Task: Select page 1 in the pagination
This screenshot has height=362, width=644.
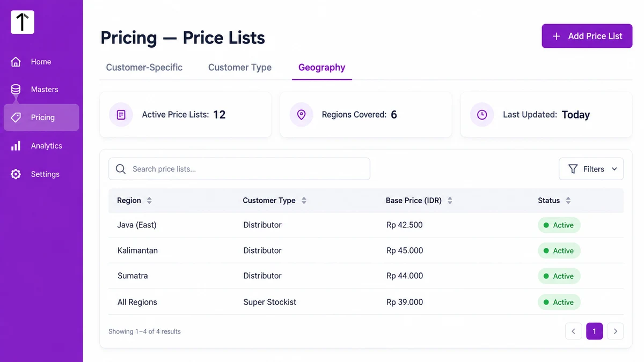Action: [x=595, y=331]
